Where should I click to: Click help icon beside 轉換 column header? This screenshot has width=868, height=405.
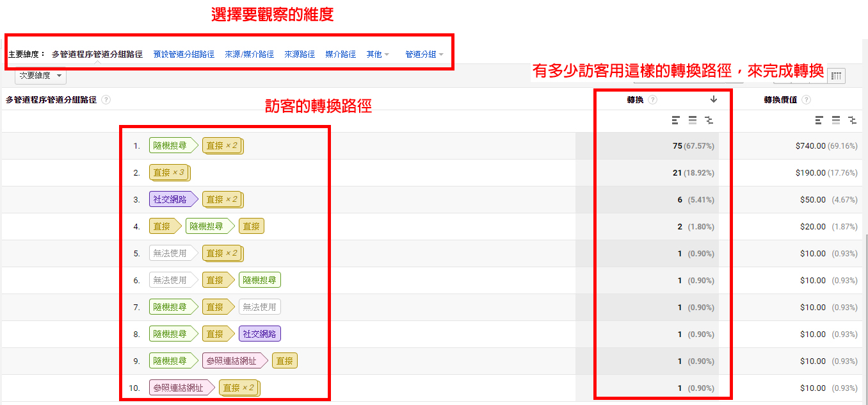pos(653,100)
